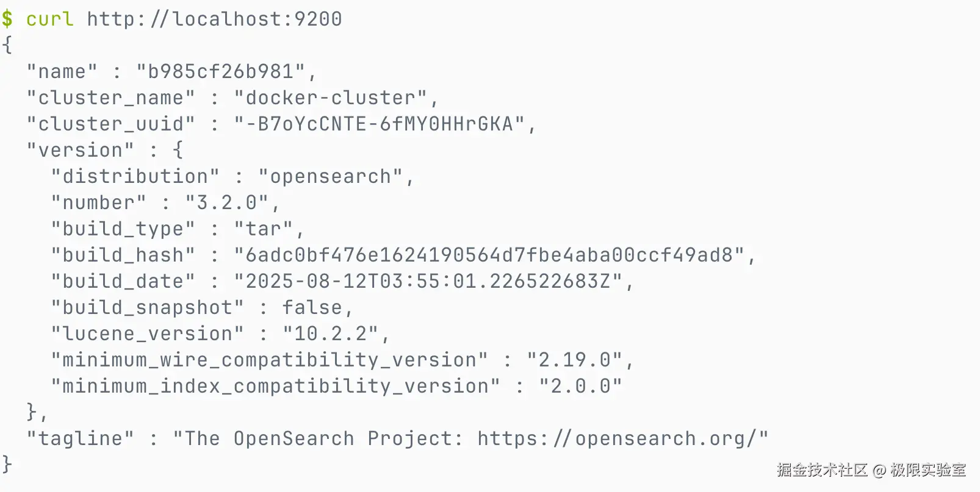Click the version number "3.2.0"
This screenshot has height=492, width=980.
click(226, 202)
